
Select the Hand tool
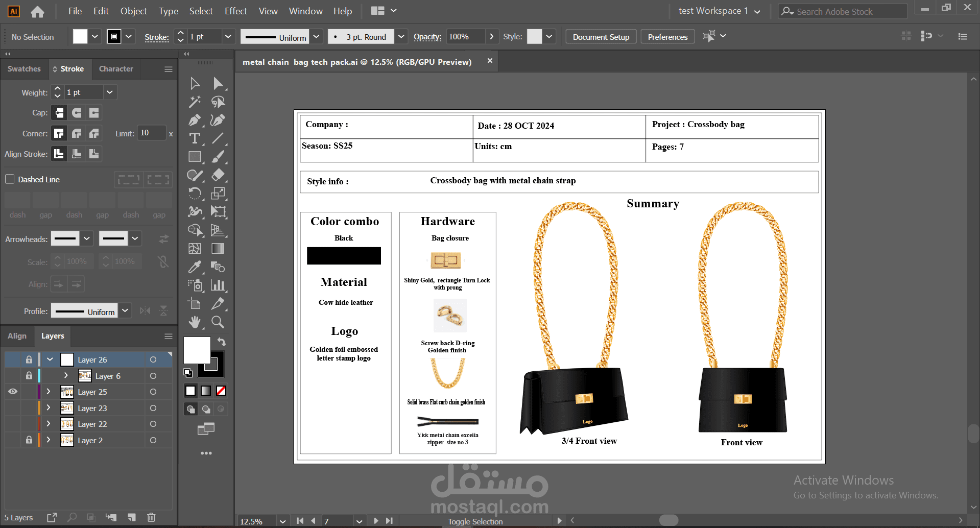[195, 322]
